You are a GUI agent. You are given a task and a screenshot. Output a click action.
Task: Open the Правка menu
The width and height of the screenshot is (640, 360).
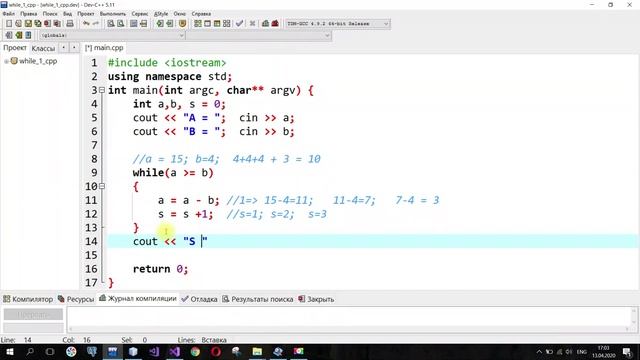29,13
